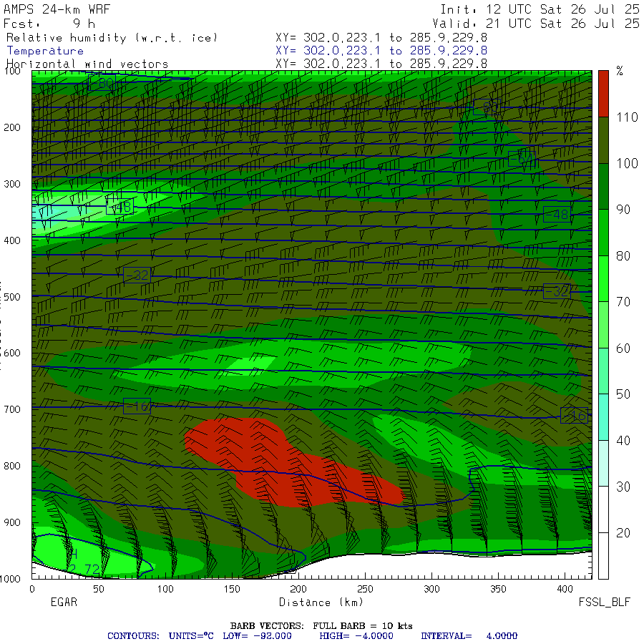The image size is (644, 644).
Task: Click the '%' unit above the colorbar
Action: tap(620, 71)
